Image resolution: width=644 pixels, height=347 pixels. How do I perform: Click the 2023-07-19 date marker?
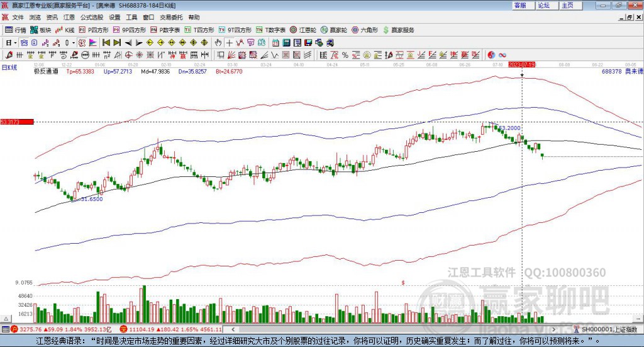click(521, 64)
